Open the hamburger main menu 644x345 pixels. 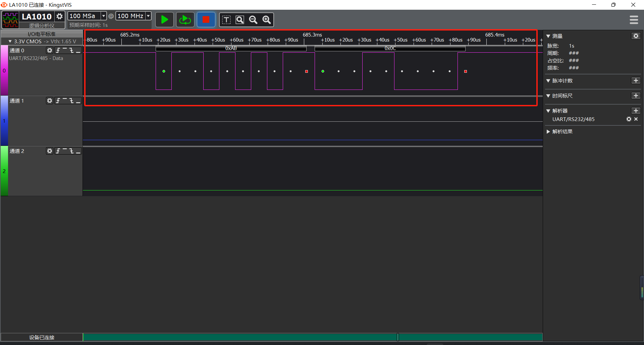tap(634, 20)
